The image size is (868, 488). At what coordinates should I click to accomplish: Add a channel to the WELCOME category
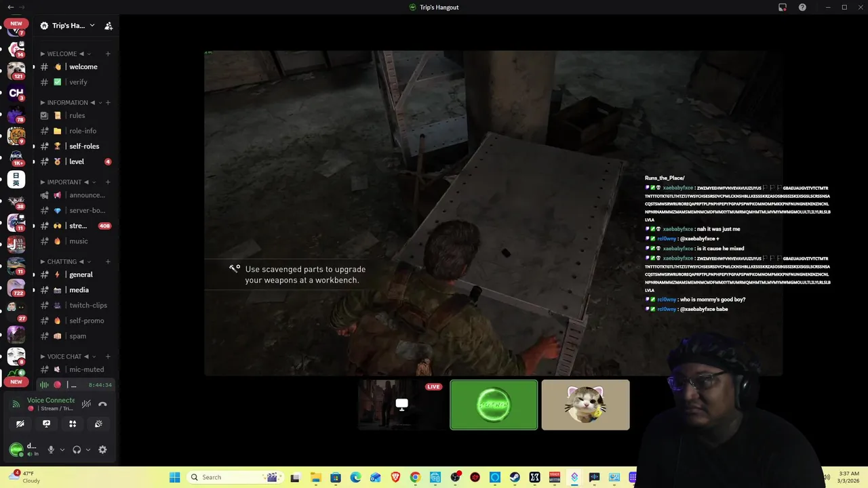click(x=108, y=54)
